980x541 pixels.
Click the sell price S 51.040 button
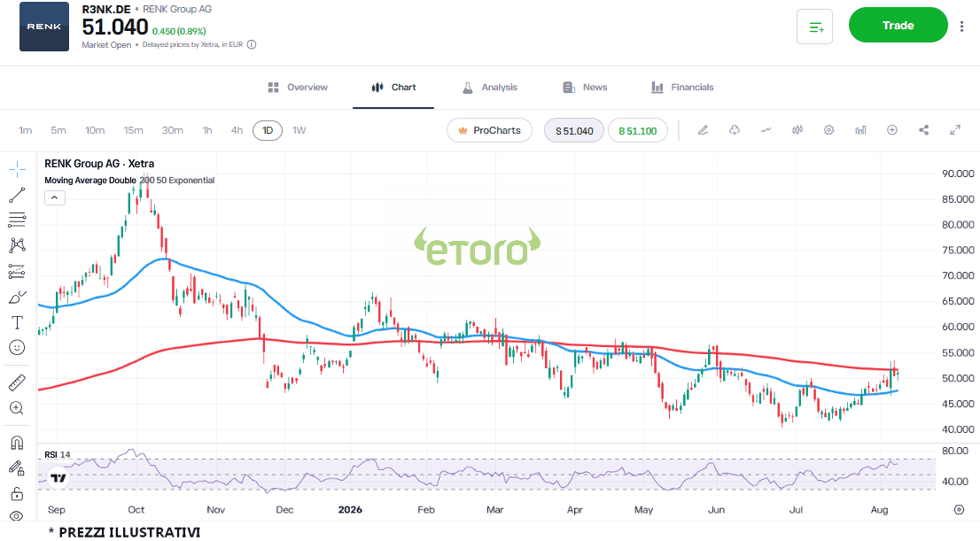pos(574,130)
